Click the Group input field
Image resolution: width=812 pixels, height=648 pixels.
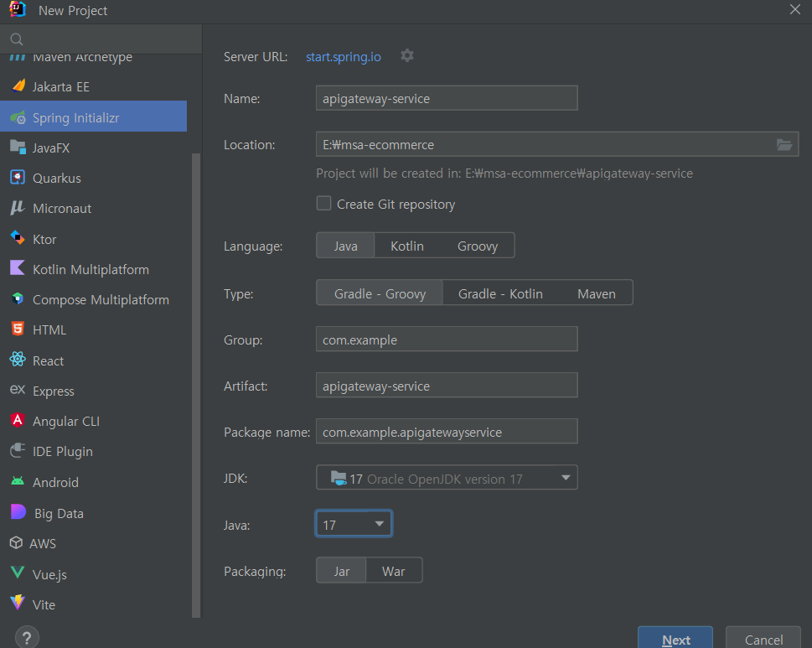447,339
